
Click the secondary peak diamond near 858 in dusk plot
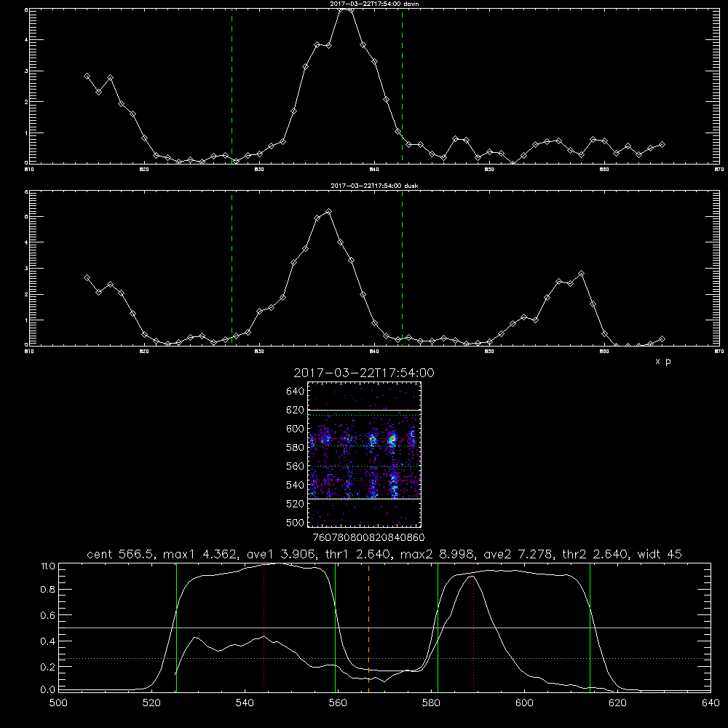[581, 274]
